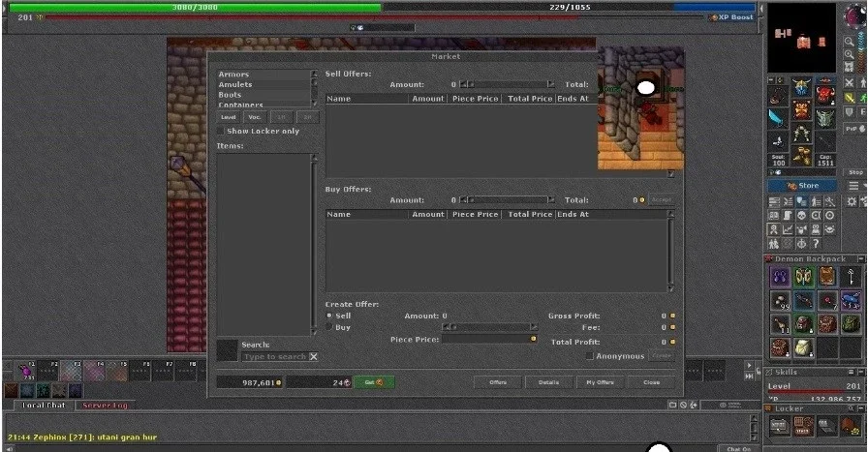Click the Create Offer amount slider
This screenshot has width=868, height=452.
pyautogui.click(x=490, y=327)
